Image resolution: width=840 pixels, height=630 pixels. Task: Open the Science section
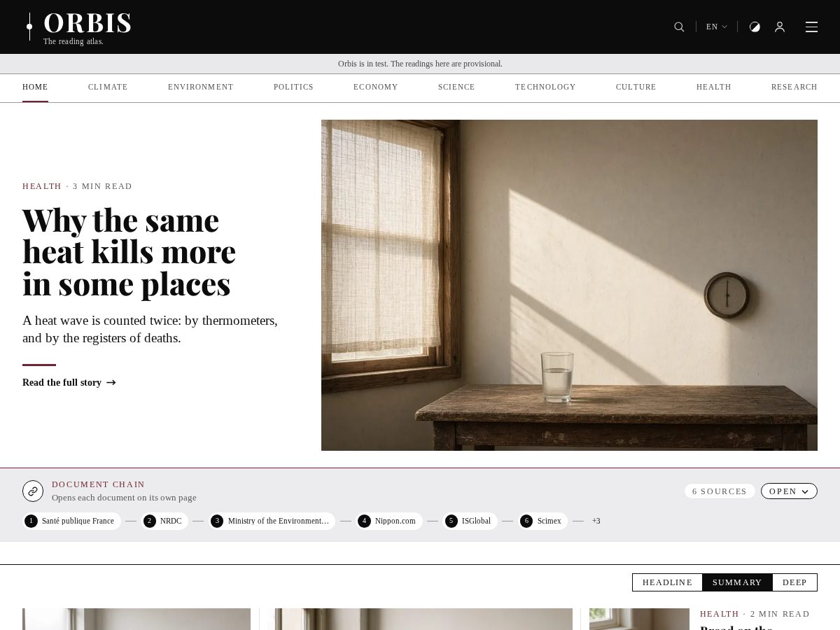(x=456, y=87)
